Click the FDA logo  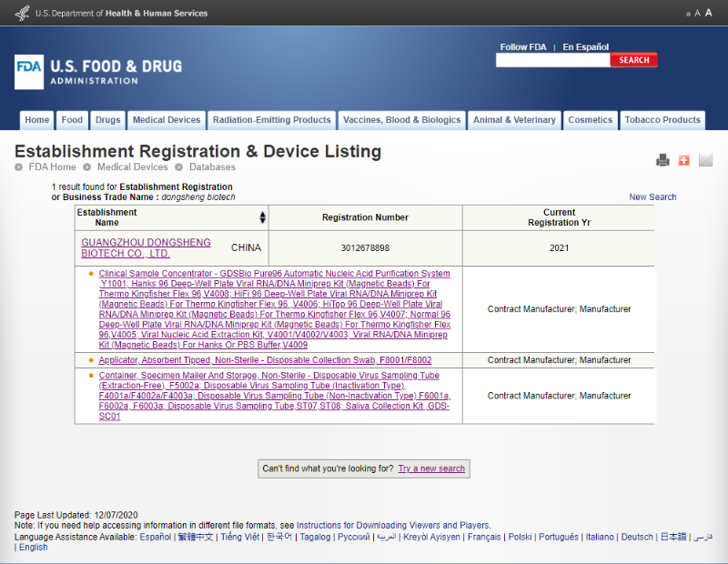pos(29,72)
